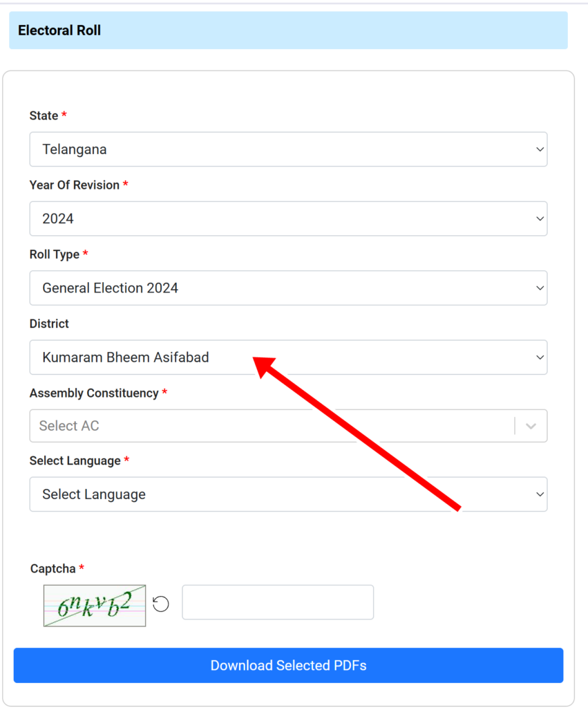Click the 6nkvb2 captcha image
The image size is (588, 708).
(95, 606)
